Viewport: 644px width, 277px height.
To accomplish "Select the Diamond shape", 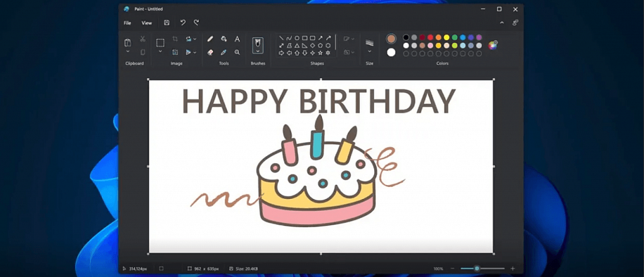I will 313,45.
